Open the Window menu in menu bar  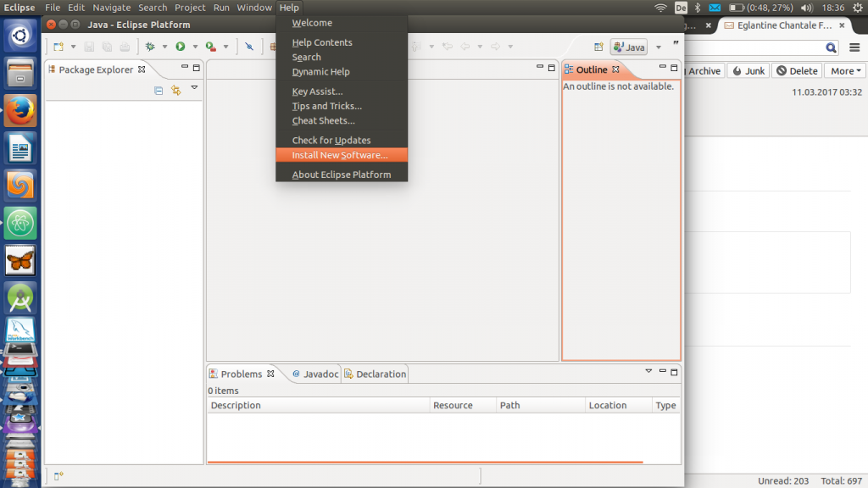(254, 8)
